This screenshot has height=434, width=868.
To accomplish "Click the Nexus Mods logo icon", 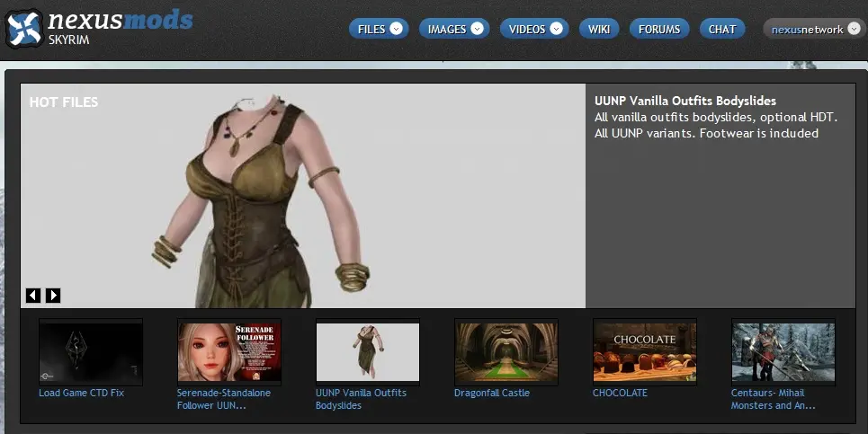I will [23, 28].
